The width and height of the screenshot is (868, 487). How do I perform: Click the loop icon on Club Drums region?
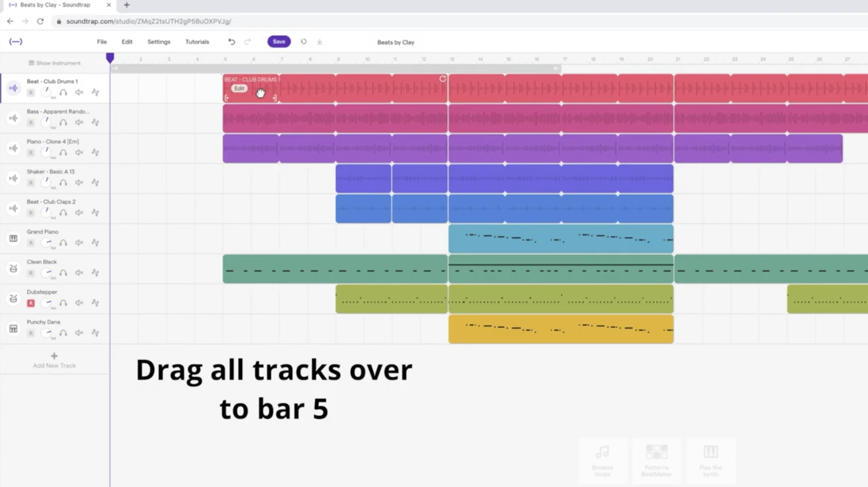443,79
